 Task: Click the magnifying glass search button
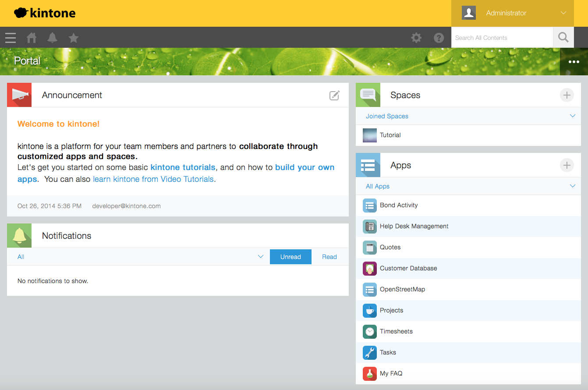click(x=563, y=38)
